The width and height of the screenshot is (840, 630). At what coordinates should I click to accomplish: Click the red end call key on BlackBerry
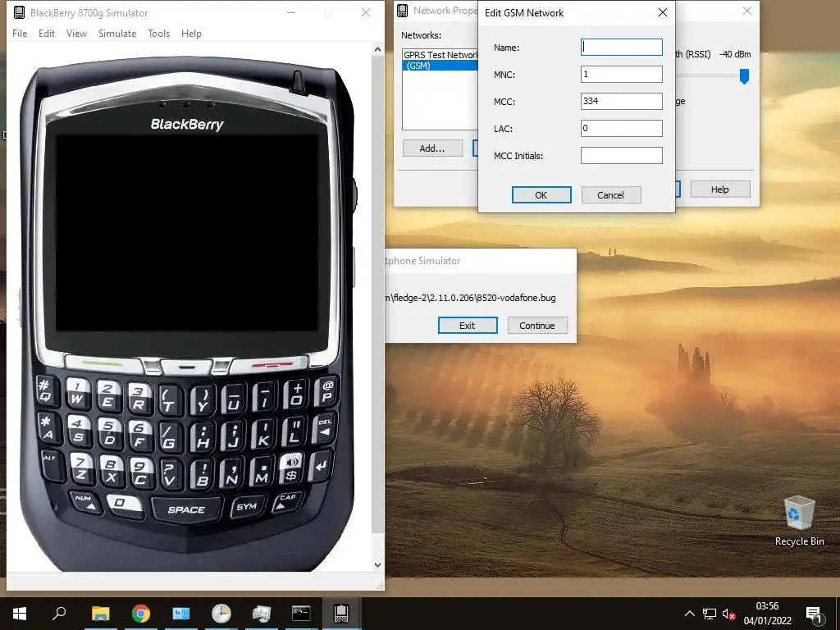point(272,364)
